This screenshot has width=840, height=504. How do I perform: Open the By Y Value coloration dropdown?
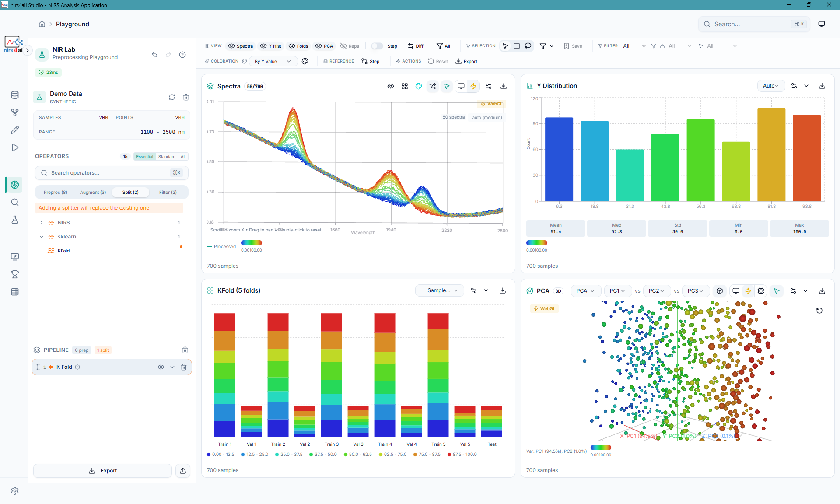(x=273, y=61)
